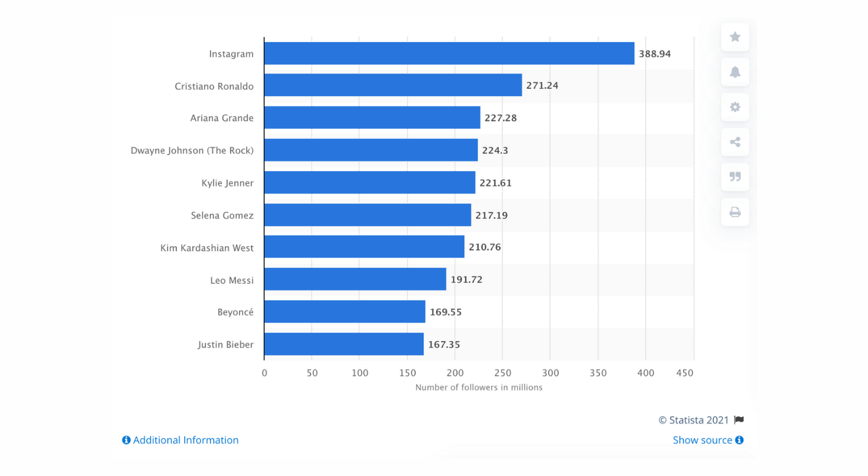Select the Leo Messi bar
This screenshot has height=476, width=868.
[356, 279]
